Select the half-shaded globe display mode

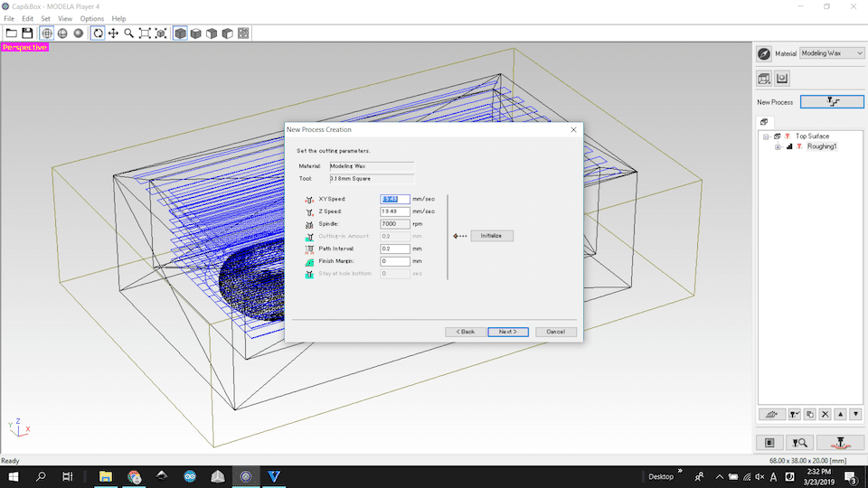click(x=62, y=33)
